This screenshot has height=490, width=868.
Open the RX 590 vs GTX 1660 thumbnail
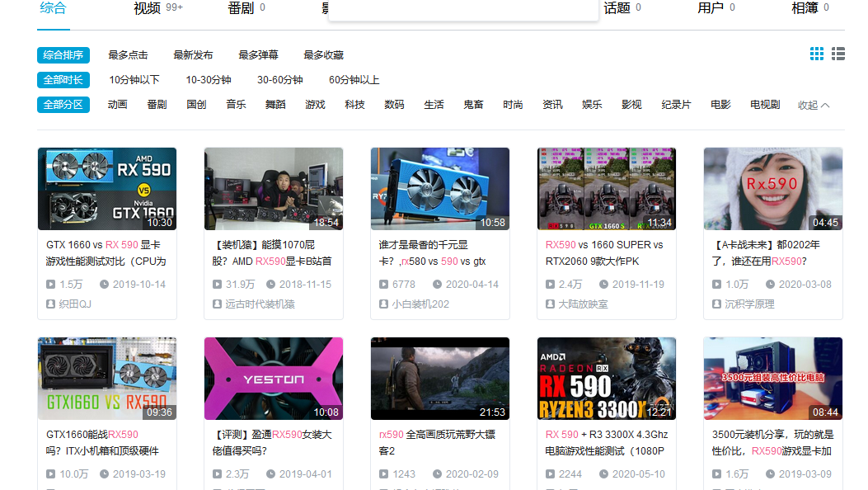click(x=107, y=189)
